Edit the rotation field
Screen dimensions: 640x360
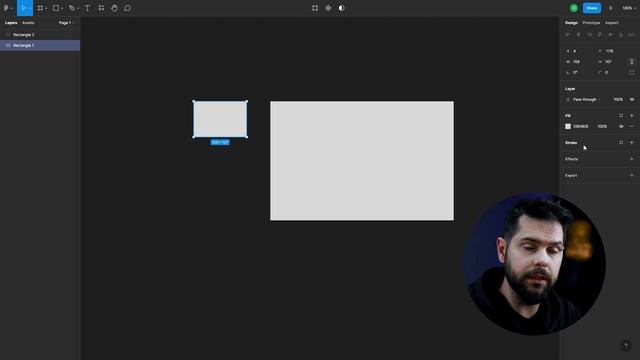(x=580, y=72)
